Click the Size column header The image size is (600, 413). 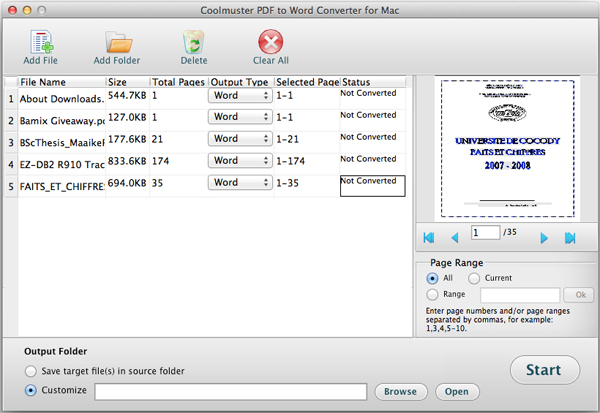click(128, 82)
